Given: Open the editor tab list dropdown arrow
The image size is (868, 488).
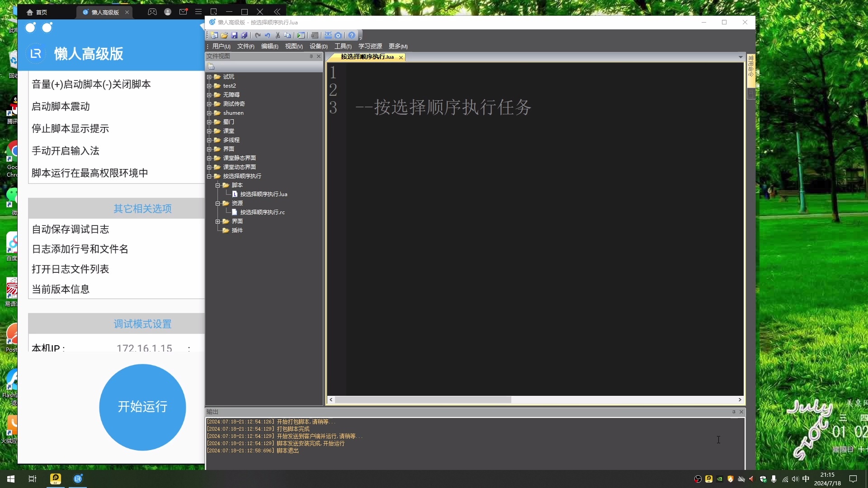Looking at the screenshot, I should (x=741, y=57).
